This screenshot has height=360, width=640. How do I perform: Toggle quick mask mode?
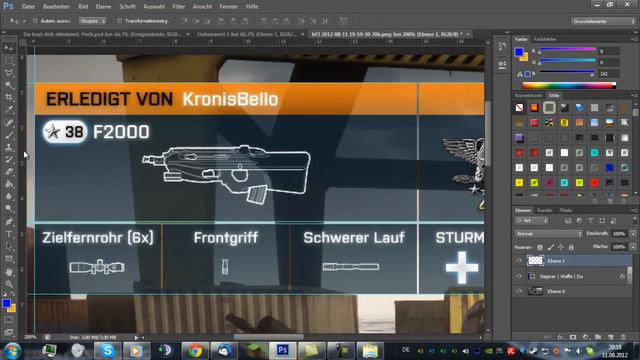tap(9, 320)
